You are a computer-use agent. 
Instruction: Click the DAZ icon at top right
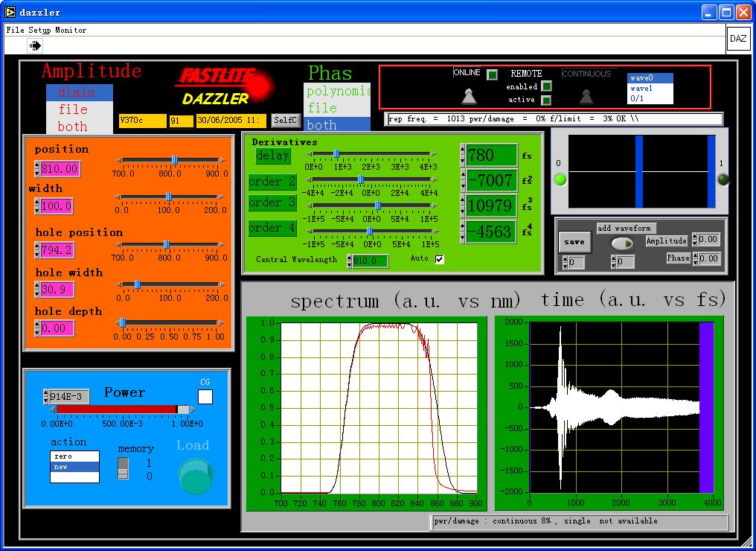(x=737, y=39)
